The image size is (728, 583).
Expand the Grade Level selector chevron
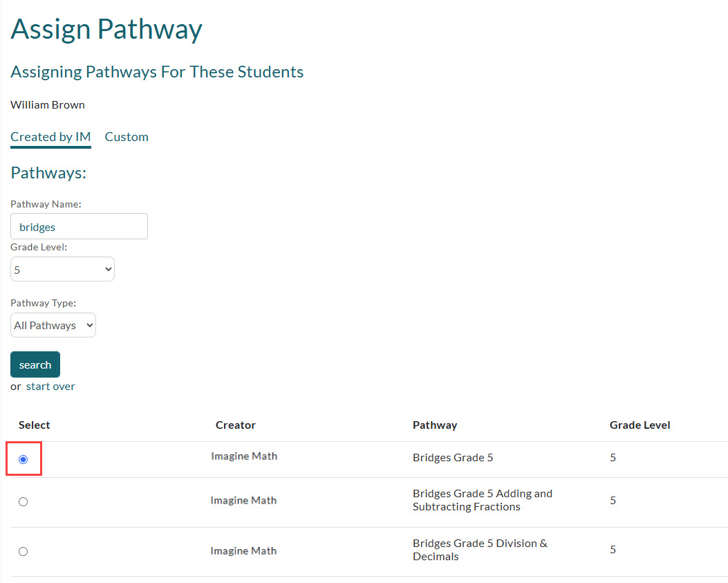(106, 269)
